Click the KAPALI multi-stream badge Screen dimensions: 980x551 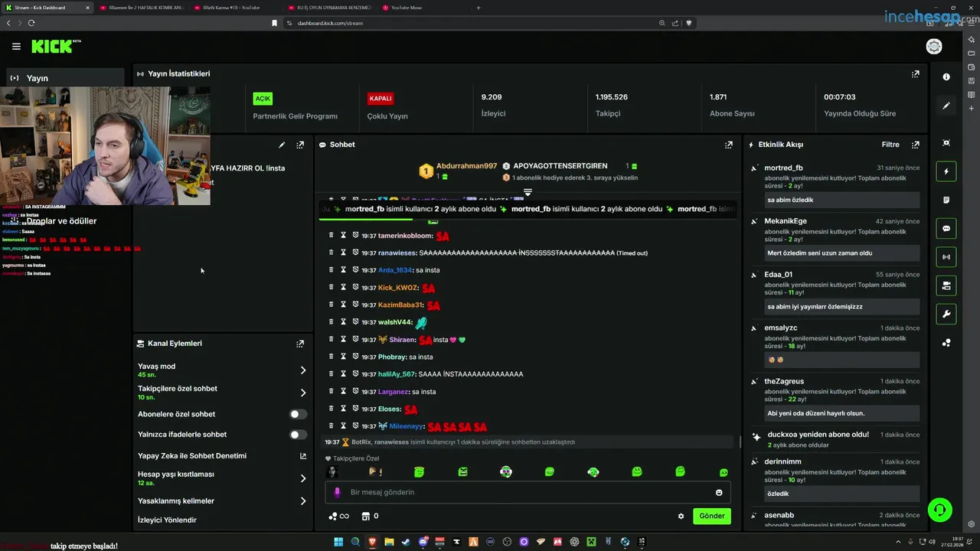[x=381, y=99]
